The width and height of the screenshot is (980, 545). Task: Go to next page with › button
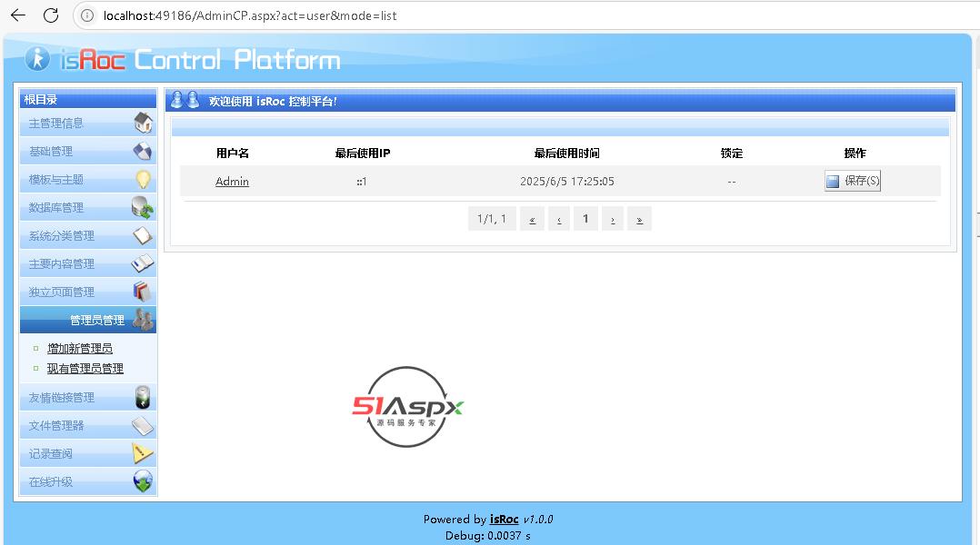point(613,219)
